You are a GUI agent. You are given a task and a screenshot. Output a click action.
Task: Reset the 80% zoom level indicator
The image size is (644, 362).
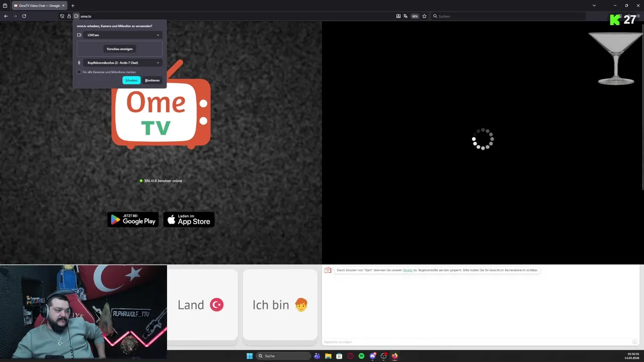pyautogui.click(x=415, y=16)
